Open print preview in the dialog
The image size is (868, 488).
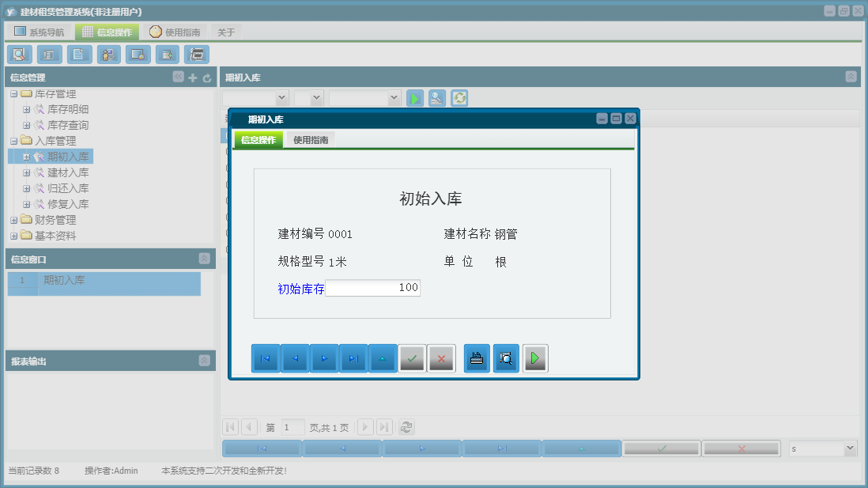tap(506, 357)
